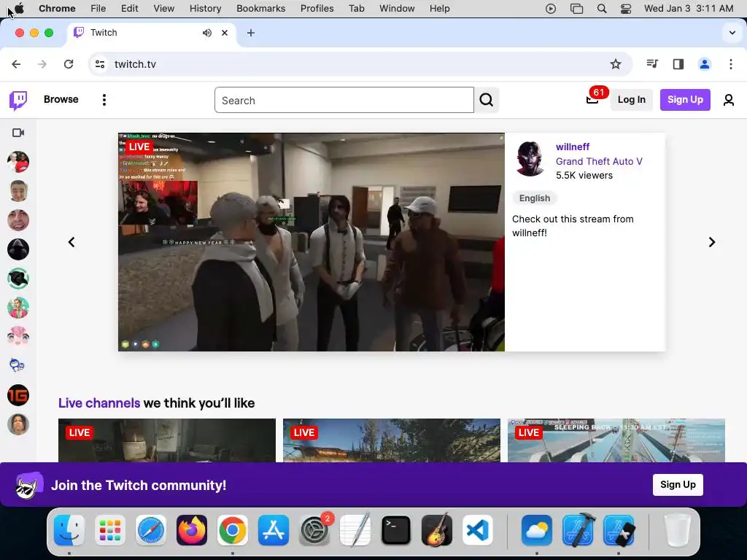The image size is (747, 560).
Task: Open the willneff channel name link
Action: coord(573,147)
